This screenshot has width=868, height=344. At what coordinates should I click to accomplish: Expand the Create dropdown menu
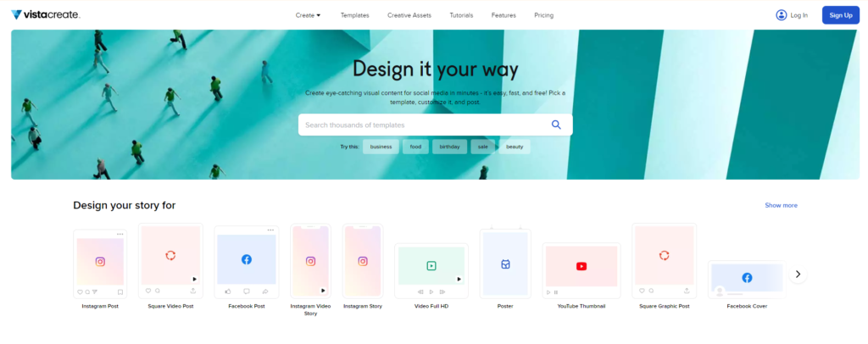tap(308, 15)
